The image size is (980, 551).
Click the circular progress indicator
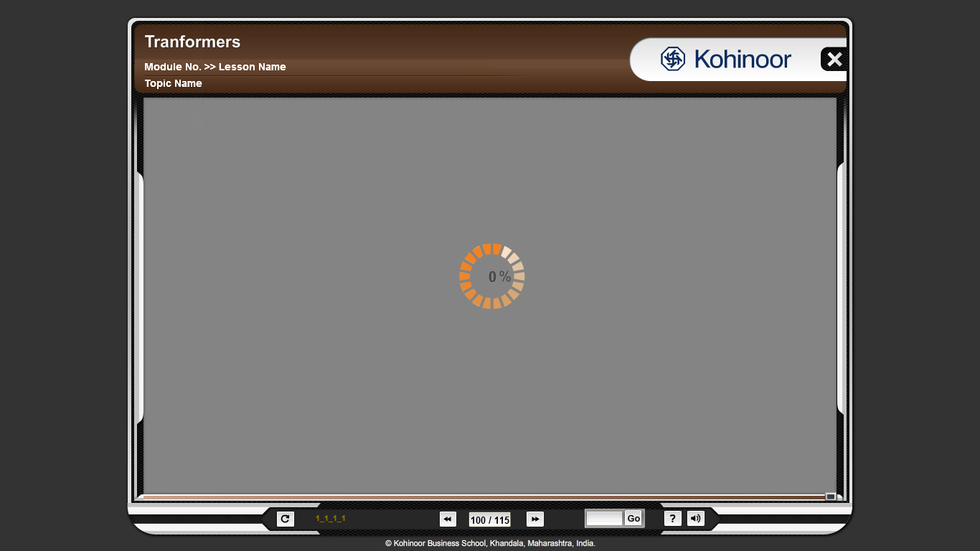[x=492, y=275]
